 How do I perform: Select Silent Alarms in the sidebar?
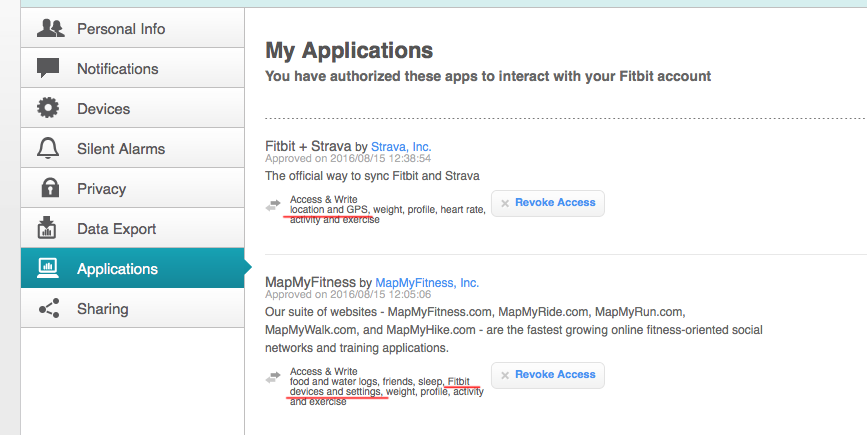click(x=133, y=148)
